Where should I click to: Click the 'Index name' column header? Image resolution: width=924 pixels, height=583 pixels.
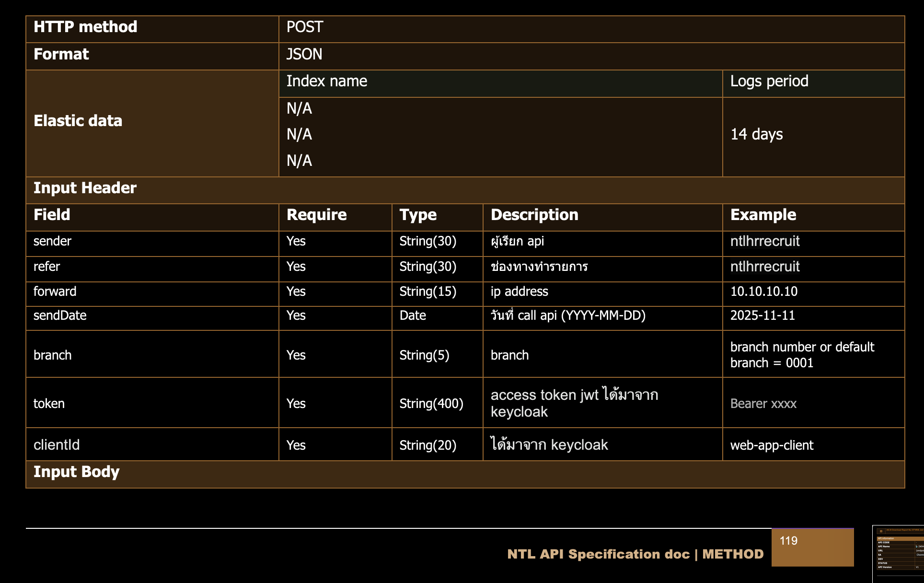327,81
